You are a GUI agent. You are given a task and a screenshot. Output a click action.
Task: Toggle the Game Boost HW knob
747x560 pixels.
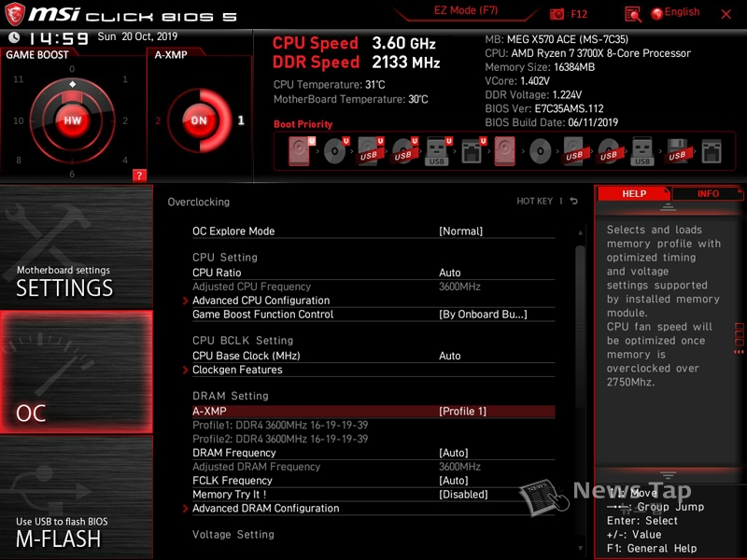72,120
